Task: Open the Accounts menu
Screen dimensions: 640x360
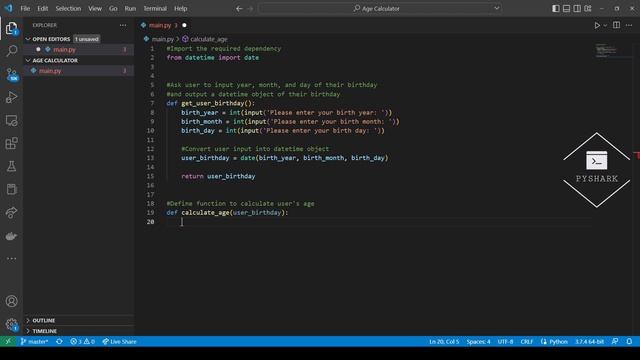Action: pyautogui.click(x=11, y=301)
